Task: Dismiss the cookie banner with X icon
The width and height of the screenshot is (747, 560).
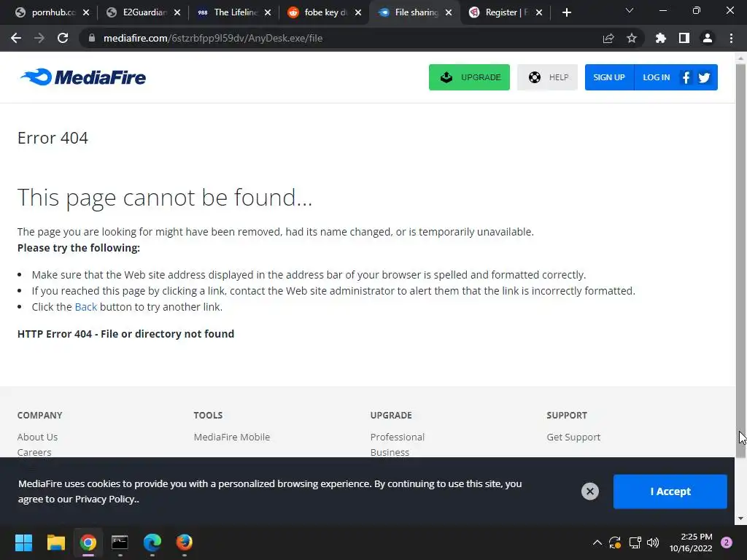Action: tap(589, 491)
